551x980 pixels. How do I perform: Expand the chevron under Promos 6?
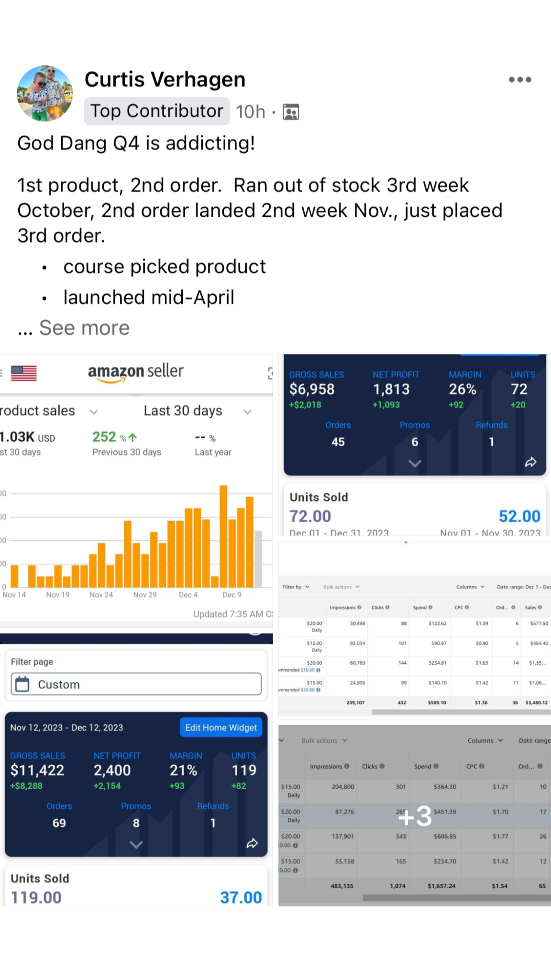[x=415, y=463]
